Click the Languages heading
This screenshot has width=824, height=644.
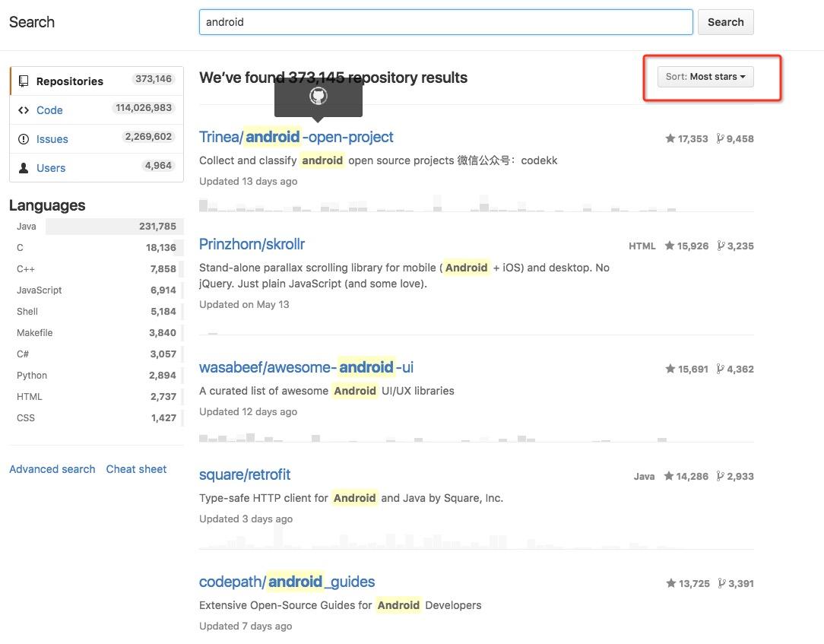47,205
